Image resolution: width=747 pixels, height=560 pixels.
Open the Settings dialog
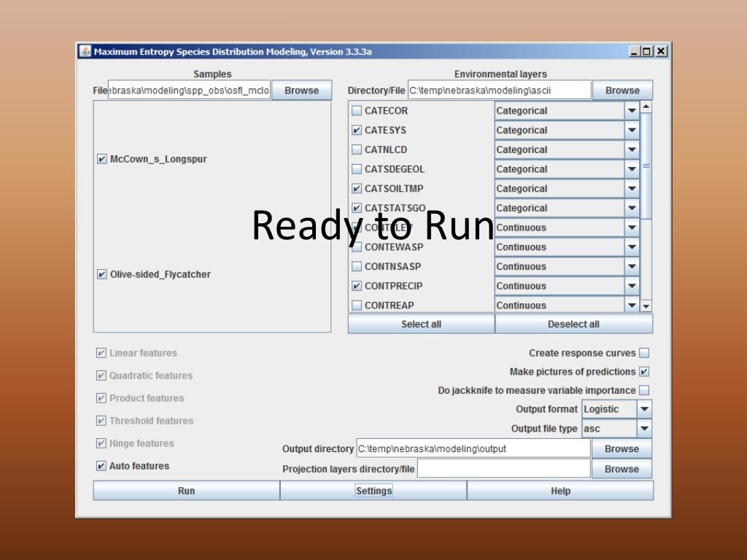pos(373,491)
